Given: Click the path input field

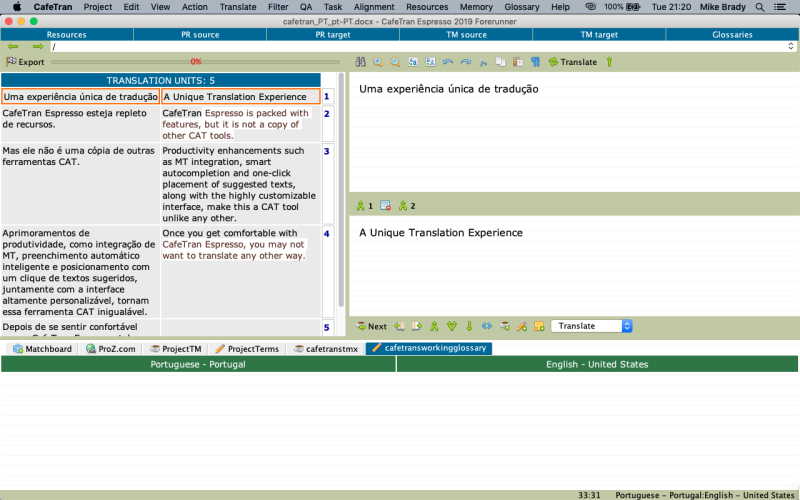Looking at the screenshot, I should click(x=418, y=46).
